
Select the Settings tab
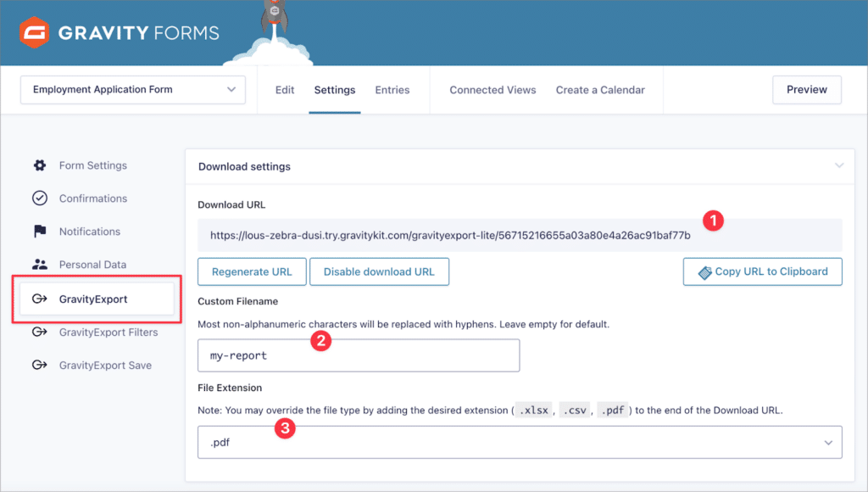[x=334, y=90]
